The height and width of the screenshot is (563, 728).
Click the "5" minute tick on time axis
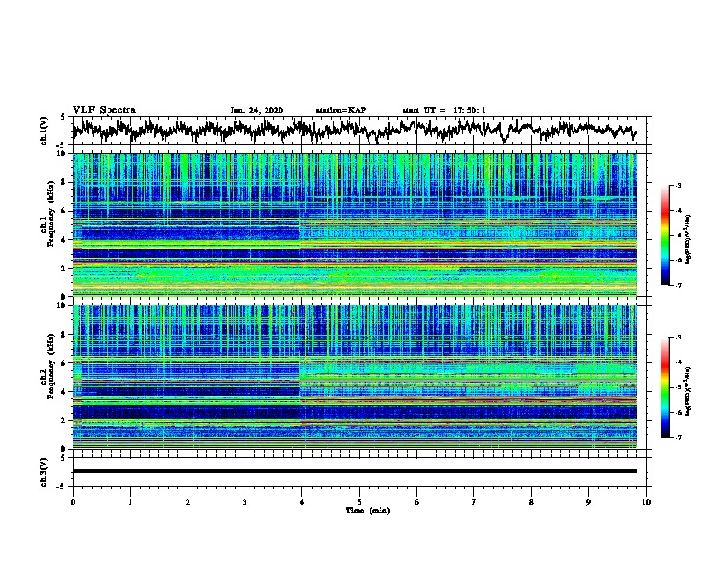click(x=359, y=502)
